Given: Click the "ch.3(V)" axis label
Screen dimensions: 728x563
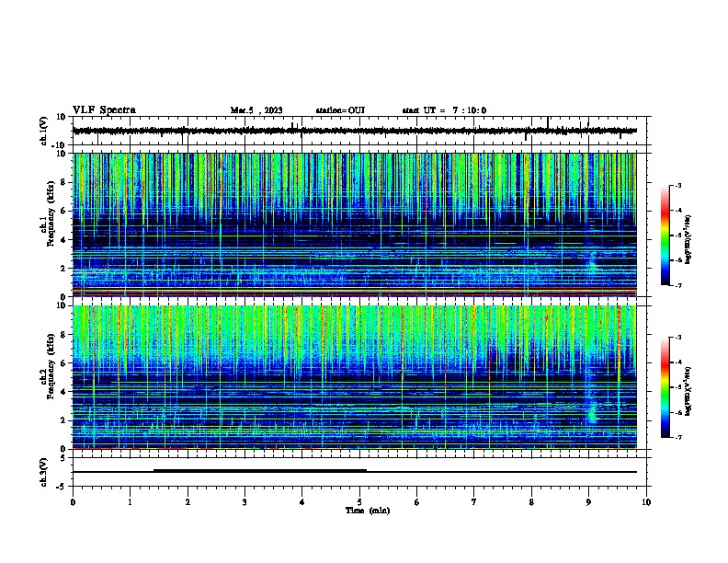Looking at the screenshot, I should tap(44, 472).
